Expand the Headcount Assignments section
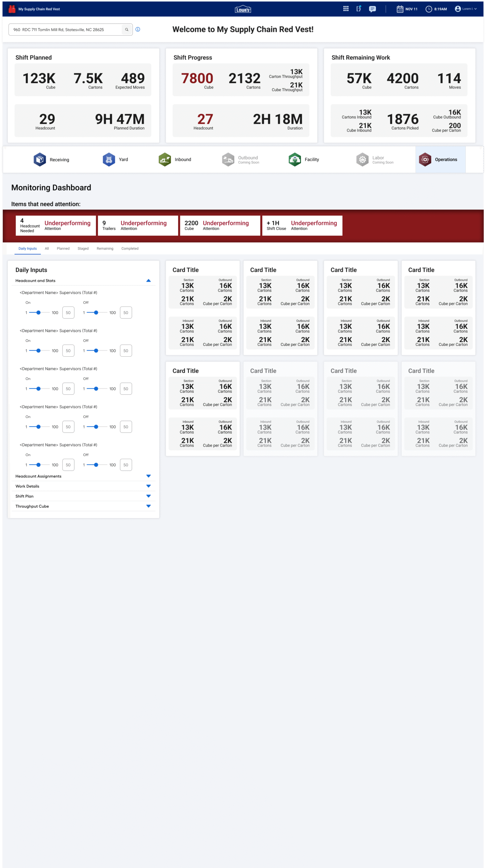 click(x=148, y=476)
